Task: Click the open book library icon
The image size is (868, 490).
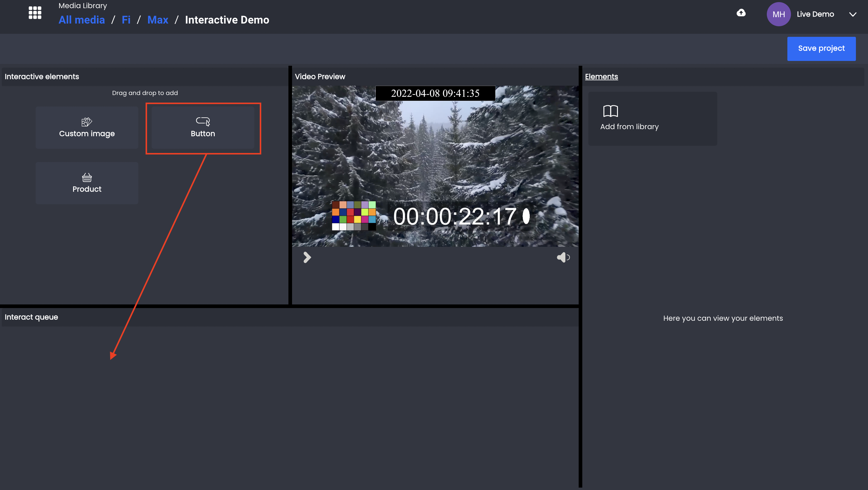Action: 610,111
